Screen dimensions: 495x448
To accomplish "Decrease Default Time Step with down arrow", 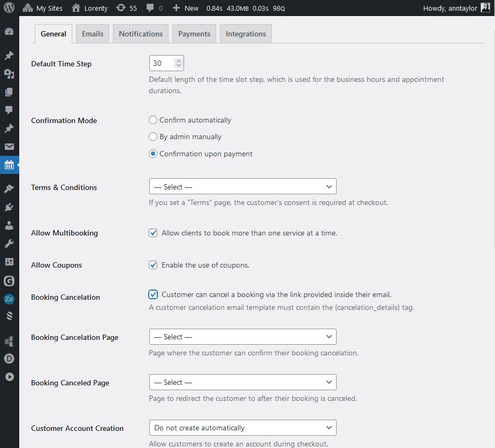I will 179,66.
